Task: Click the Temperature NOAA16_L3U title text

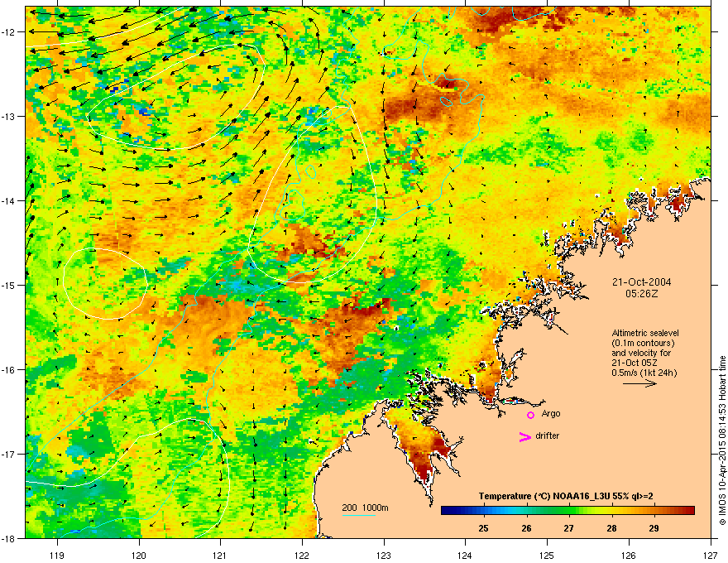Action: (x=566, y=496)
